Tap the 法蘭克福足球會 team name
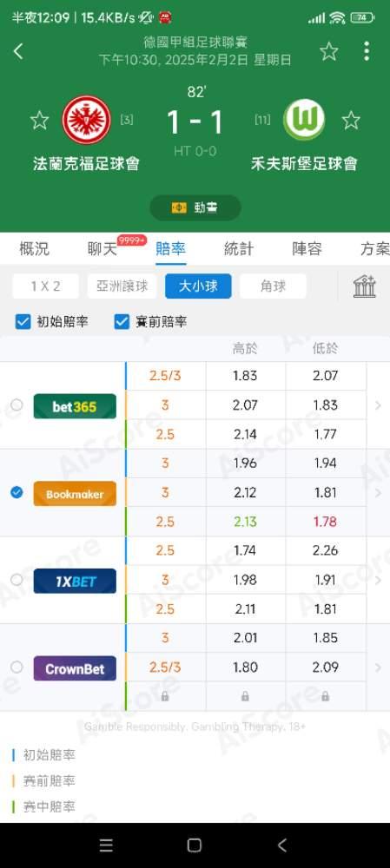The width and height of the screenshot is (390, 868). [86, 164]
